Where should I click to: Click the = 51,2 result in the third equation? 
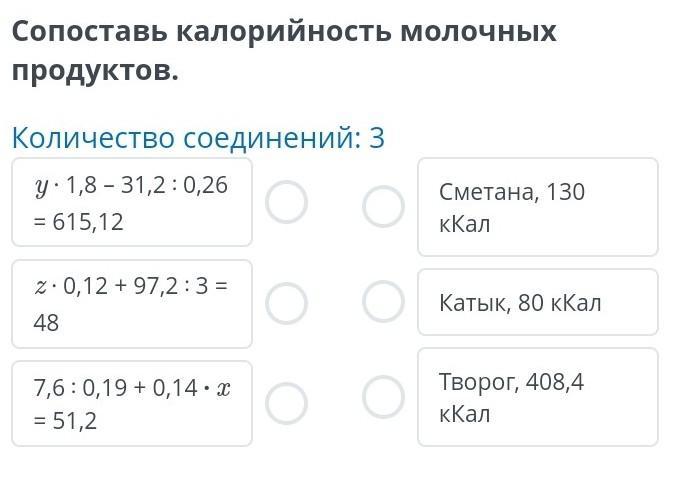click(65, 422)
